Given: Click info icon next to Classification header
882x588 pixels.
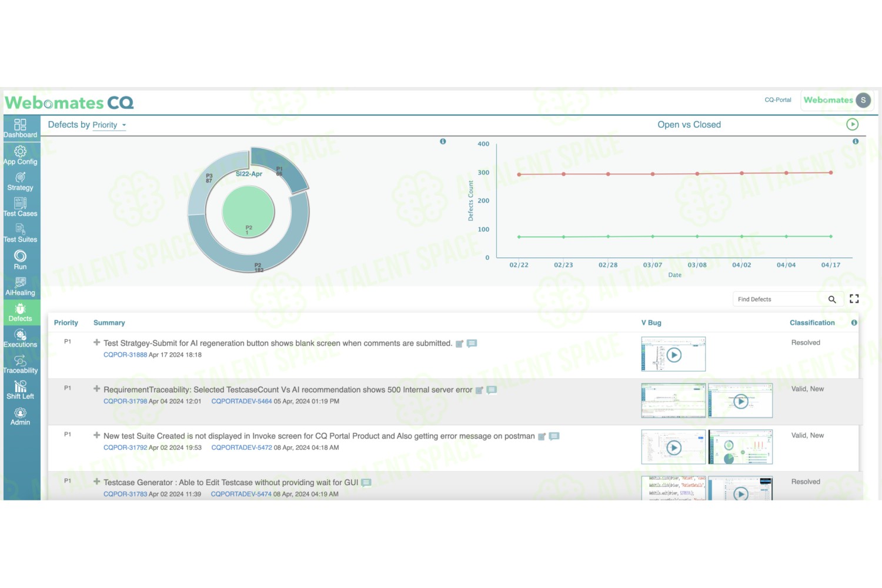Looking at the screenshot, I should 854,323.
